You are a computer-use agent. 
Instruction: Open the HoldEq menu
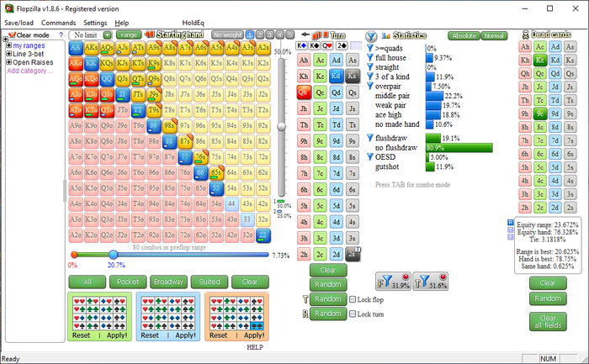tap(193, 23)
